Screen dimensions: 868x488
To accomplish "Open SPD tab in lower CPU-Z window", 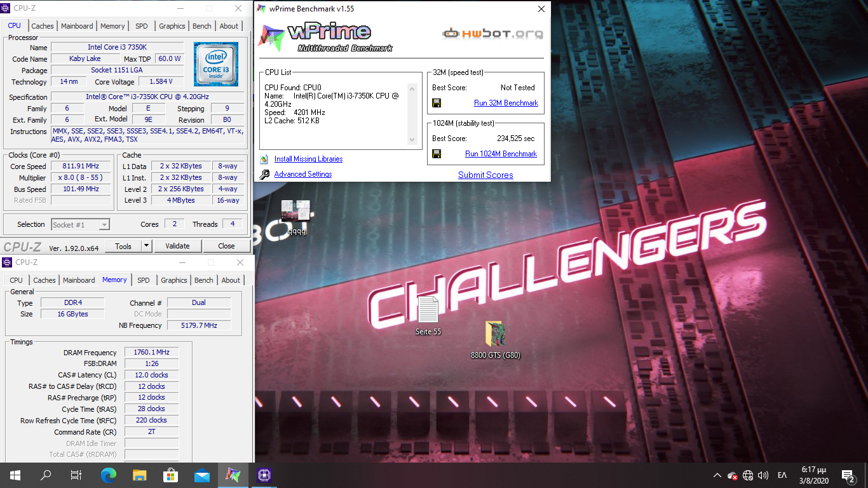I will pos(144,280).
